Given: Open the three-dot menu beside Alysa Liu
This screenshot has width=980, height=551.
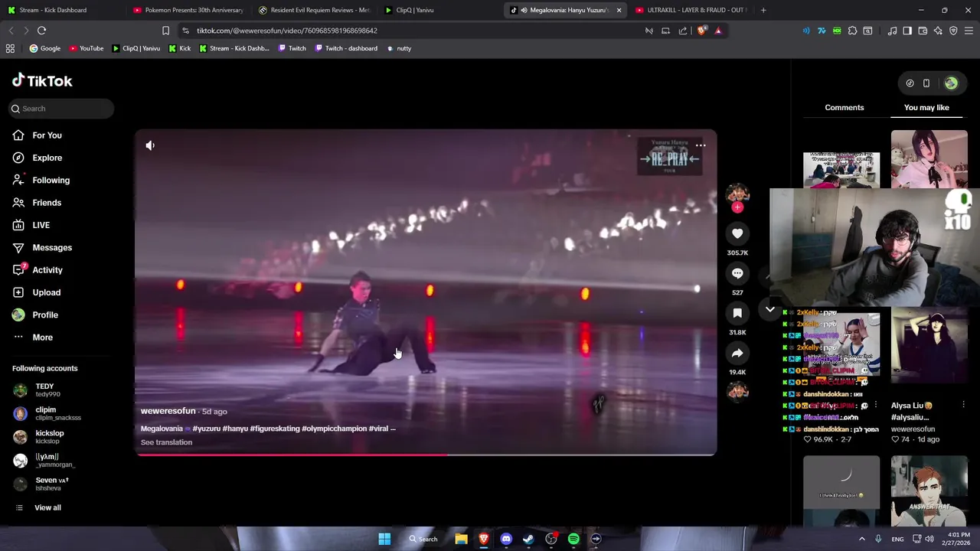Looking at the screenshot, I should point(963,406).
